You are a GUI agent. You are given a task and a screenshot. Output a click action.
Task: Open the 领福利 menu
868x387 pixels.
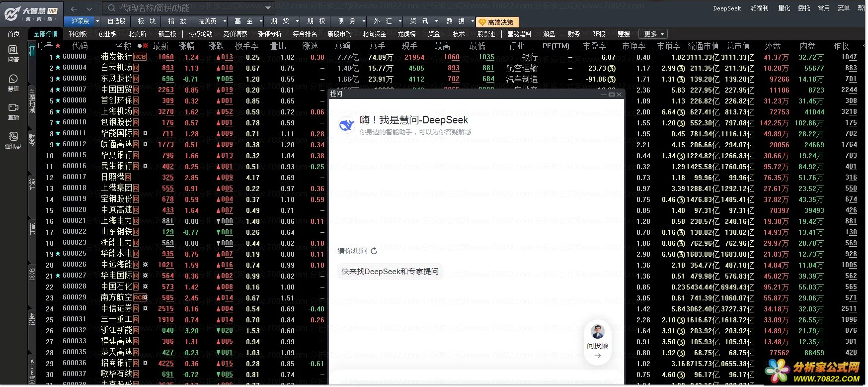click(759, 8)
